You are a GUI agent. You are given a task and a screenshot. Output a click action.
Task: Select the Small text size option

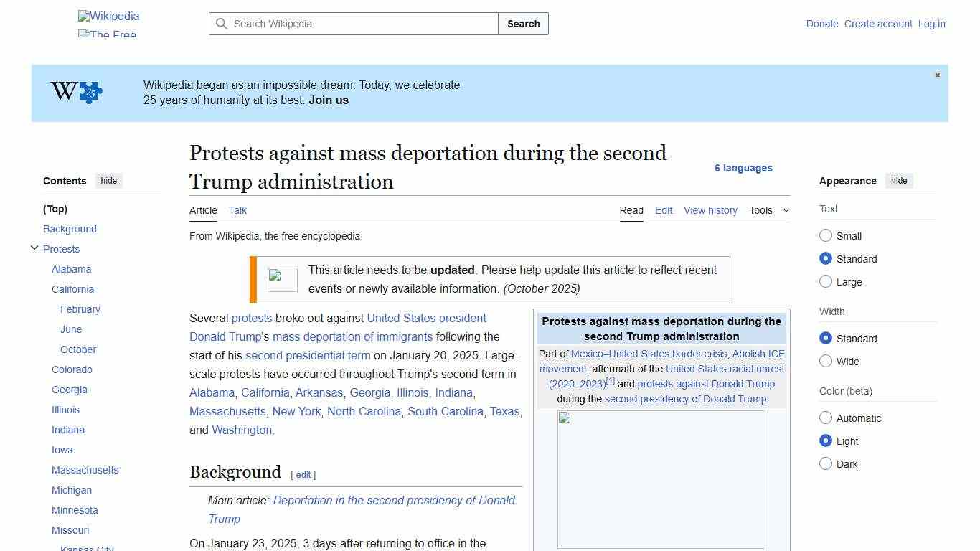826,235
